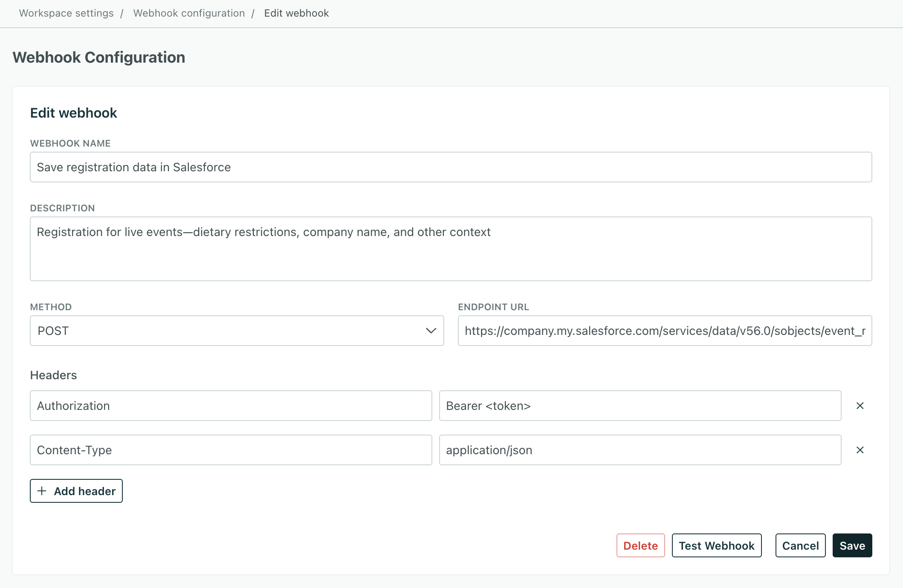Open the Webhook configuration breadcrumb link
The image size is (903, 588).
(189, 13)
